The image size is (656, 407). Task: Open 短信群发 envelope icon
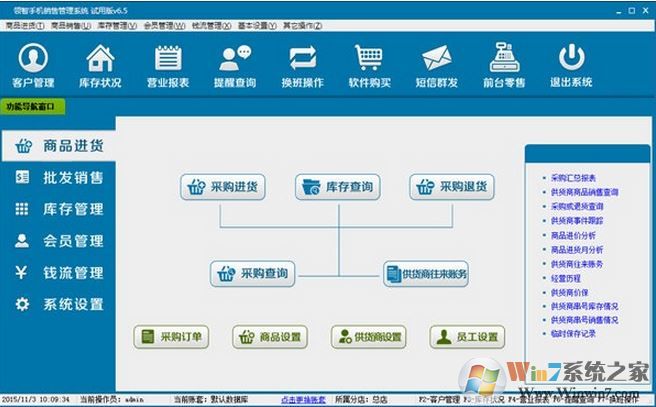coord(436,65)
